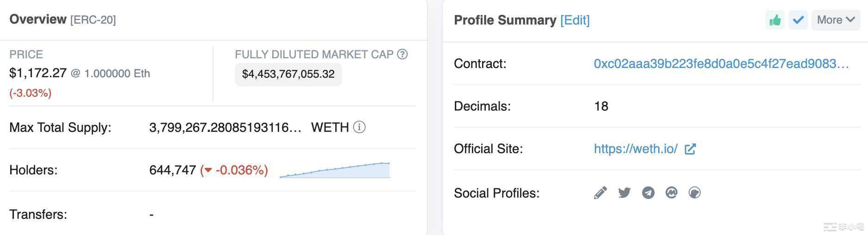
Task: Click the Edit link in Profile Summary
Action: [x=575, y=20]
